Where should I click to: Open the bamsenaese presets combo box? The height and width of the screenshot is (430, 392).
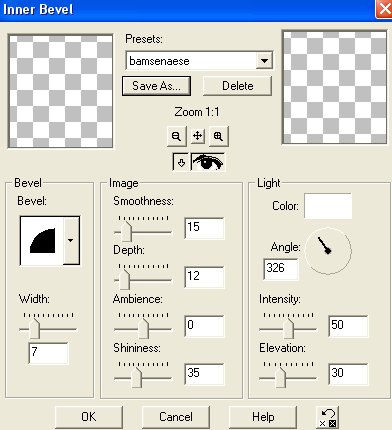(199, 61)
